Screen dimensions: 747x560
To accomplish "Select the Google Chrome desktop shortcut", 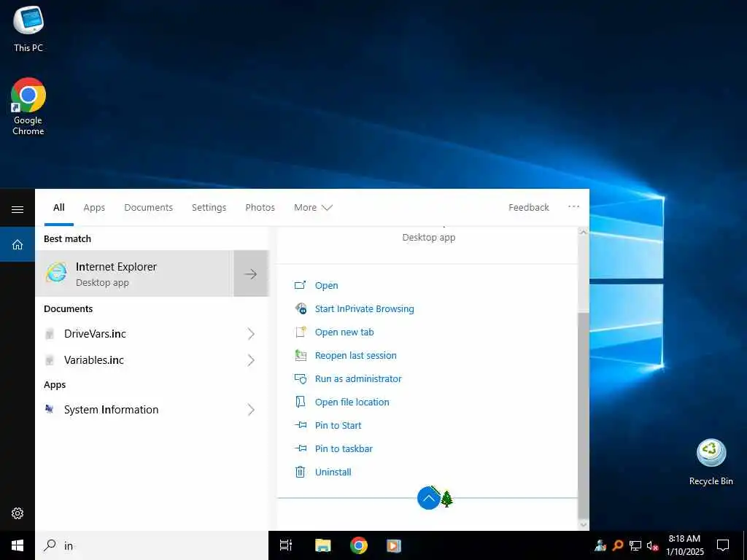I will click(28, 106).
